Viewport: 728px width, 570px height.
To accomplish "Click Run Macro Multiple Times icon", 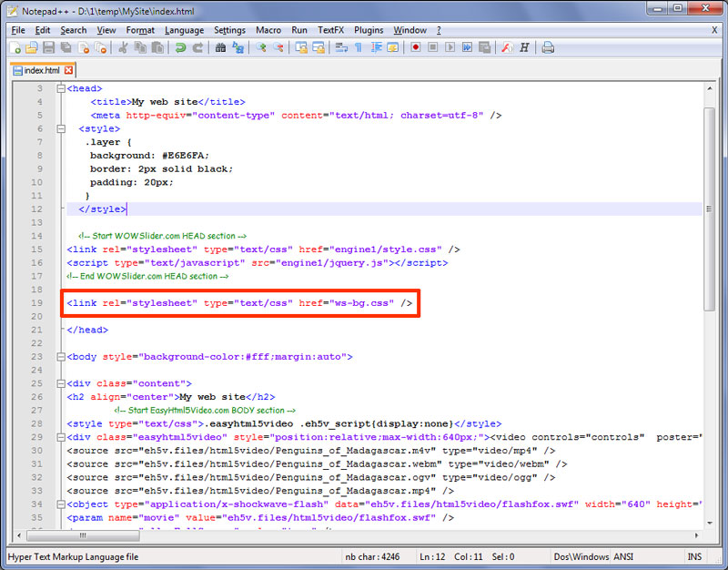I will pyautogui.click(x=467, y=47).
